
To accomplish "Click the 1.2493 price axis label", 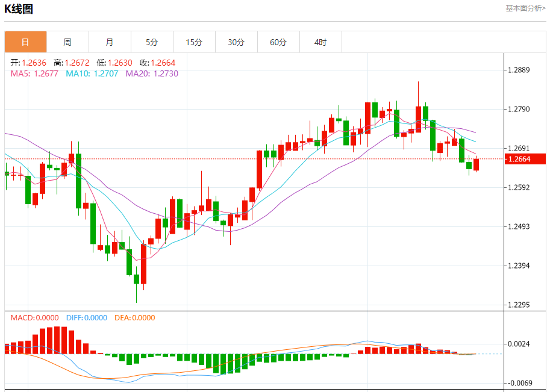I will point(519,226).
